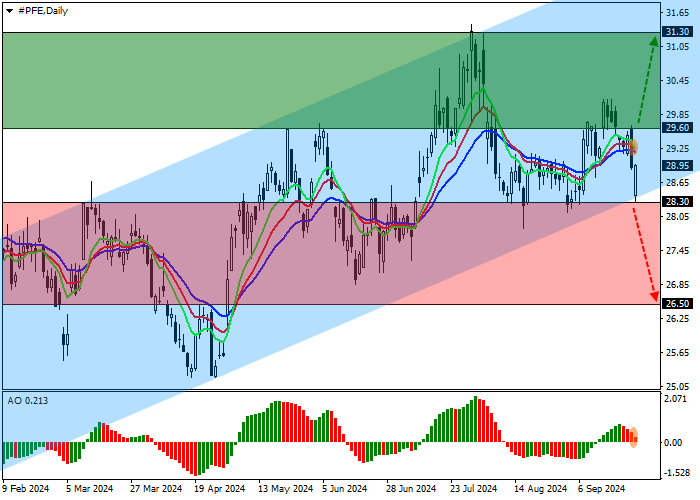Select the 29.85 price axis value
Image resolution: width=700 pixels, height=500 pixels.
pos(677,115)
